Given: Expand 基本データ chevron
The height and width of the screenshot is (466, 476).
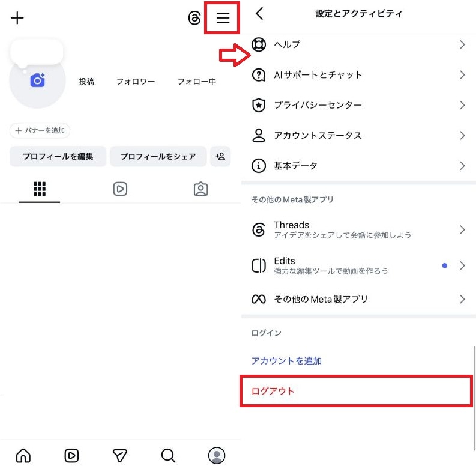Looking at the screenshot, I should pyautogui.click(x=462, y=166).
